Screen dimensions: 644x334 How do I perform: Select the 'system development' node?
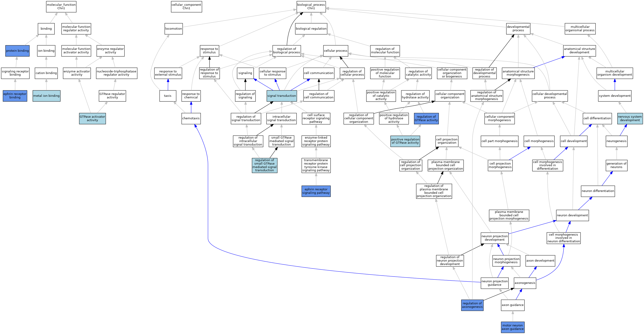coord(615,96)
